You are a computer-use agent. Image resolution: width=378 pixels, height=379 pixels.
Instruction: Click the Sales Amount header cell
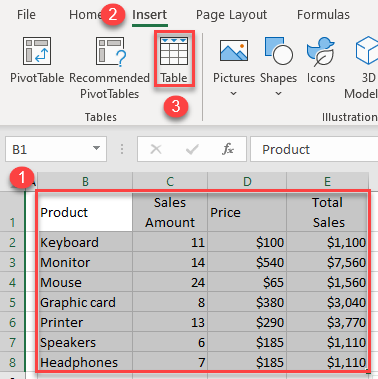pyautogui.click(x=170, y=212)
